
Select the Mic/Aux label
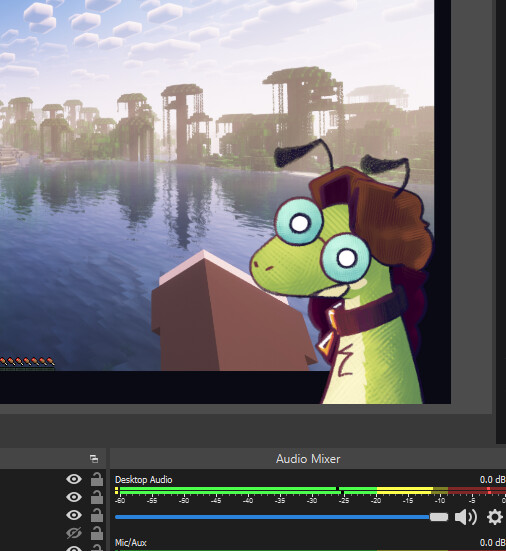tap(130, 543)
